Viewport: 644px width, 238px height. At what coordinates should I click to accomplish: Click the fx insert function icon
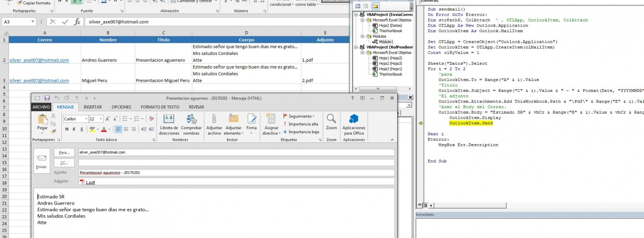click(77, 21)
